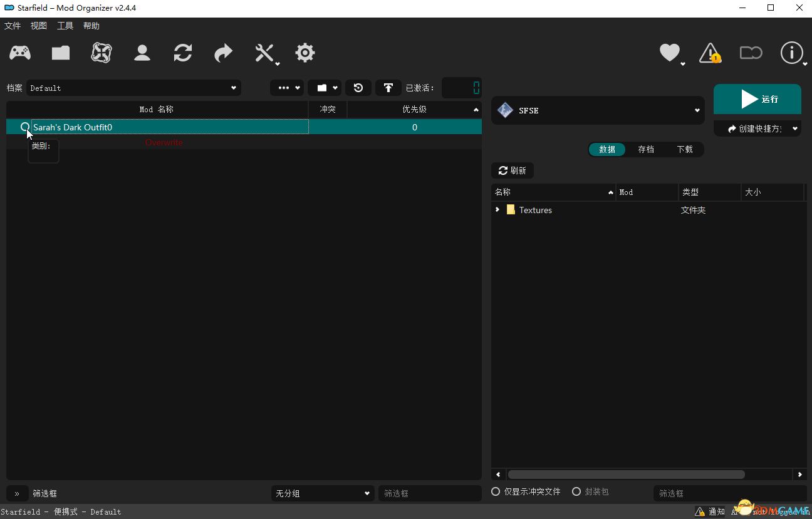
Task: Click the 刷新 refresh button
Action: 513,170
